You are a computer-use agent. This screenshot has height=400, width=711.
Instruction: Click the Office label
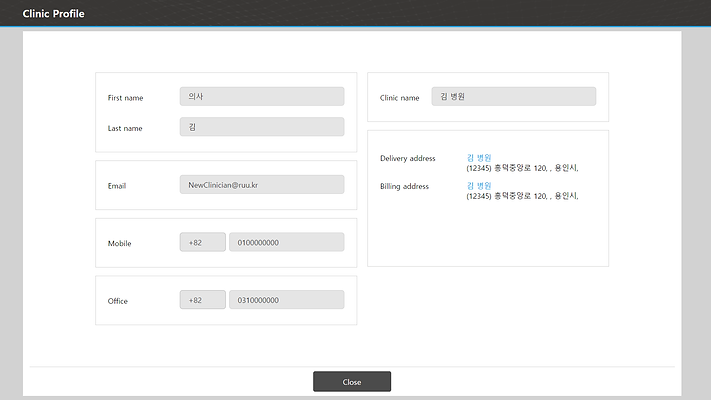[x=118, y=301]
